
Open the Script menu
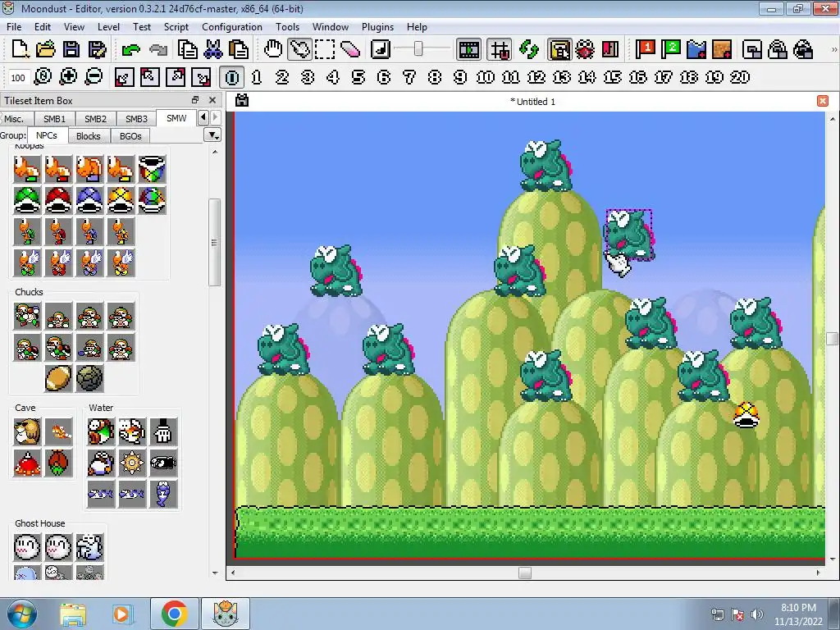[176, 27]
